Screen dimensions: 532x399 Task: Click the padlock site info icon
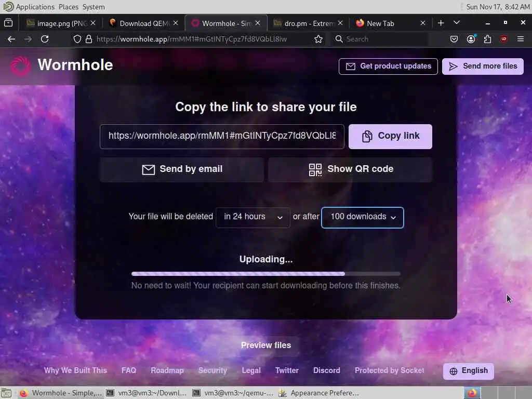88,39
